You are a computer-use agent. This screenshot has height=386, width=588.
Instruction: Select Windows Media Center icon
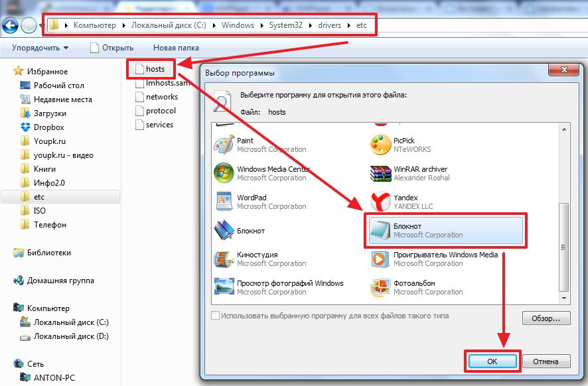(224, 173)
